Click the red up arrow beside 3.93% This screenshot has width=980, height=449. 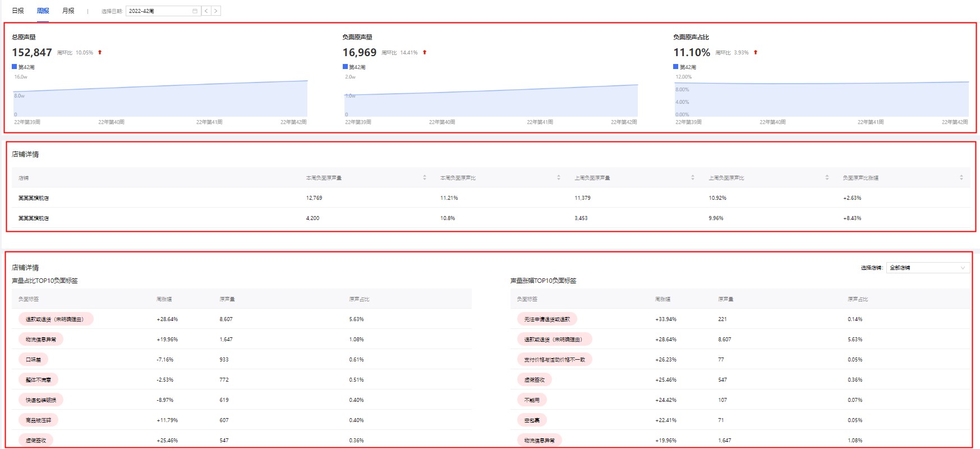pos(756,52)
